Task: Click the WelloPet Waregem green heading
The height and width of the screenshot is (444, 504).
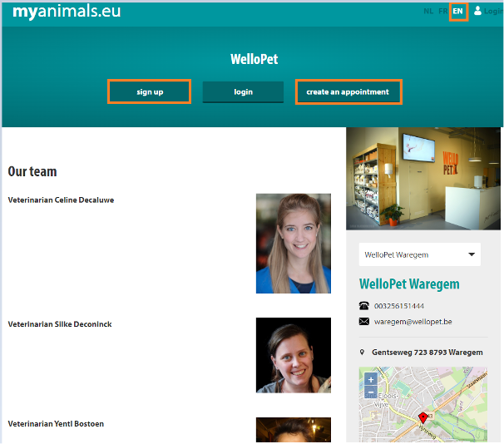Action: coord(409,284)
